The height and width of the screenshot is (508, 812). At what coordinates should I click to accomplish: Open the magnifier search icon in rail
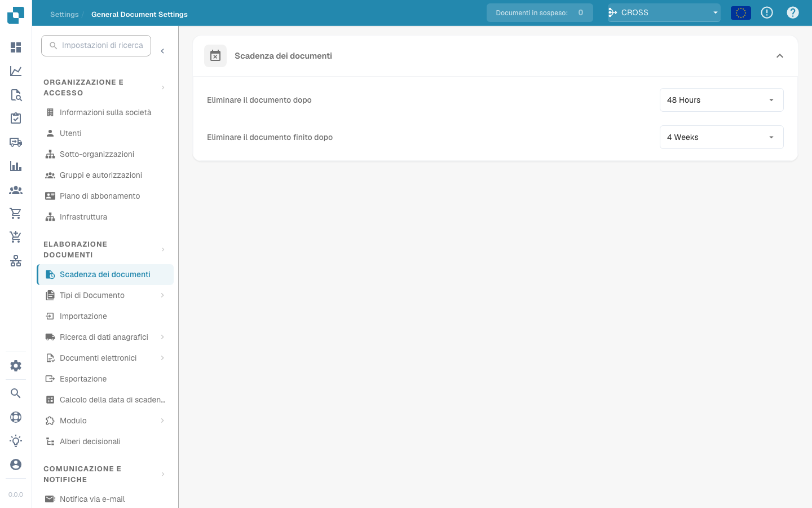[x=16, y=393]
